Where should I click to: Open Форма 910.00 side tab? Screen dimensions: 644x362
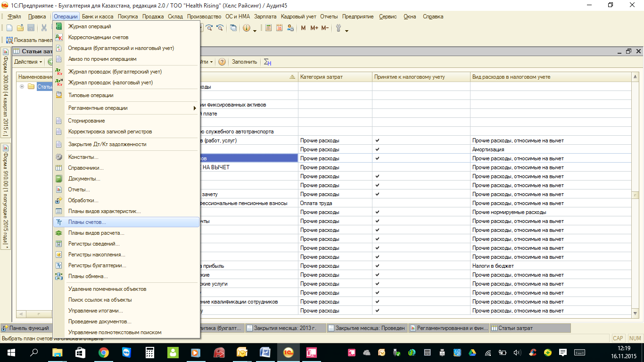point(6,197)
